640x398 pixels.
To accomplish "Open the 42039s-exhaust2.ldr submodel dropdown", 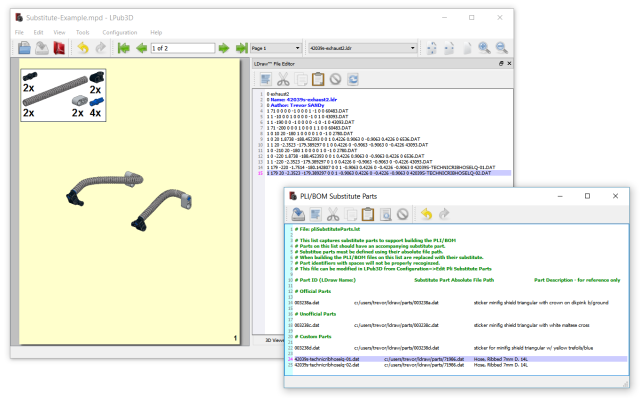I will tap(362, 48).
